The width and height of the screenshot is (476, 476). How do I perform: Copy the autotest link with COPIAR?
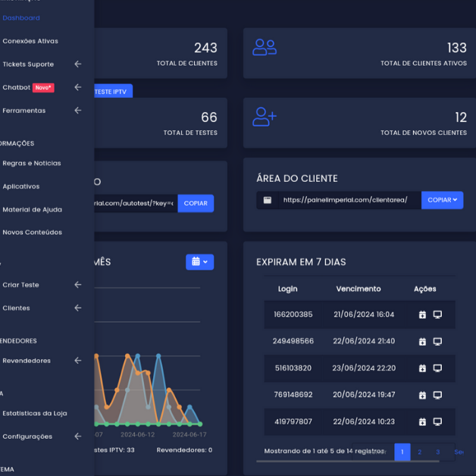click(196, 203)
